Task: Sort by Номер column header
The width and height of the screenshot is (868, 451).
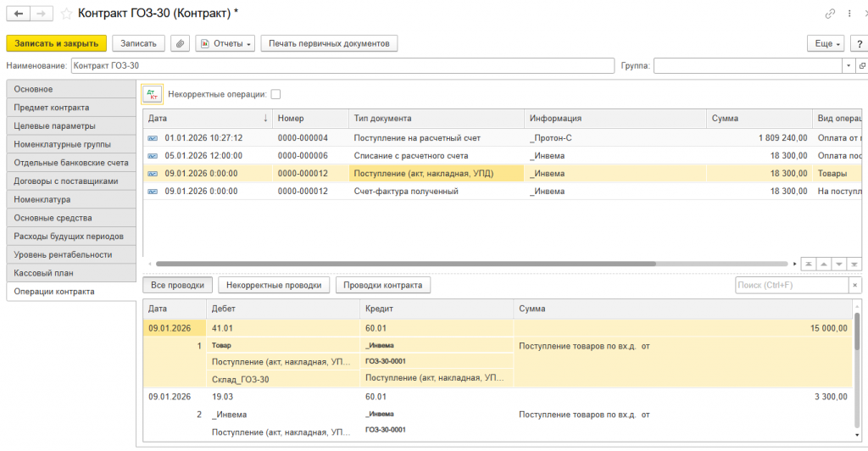Action: click(310, 118)
